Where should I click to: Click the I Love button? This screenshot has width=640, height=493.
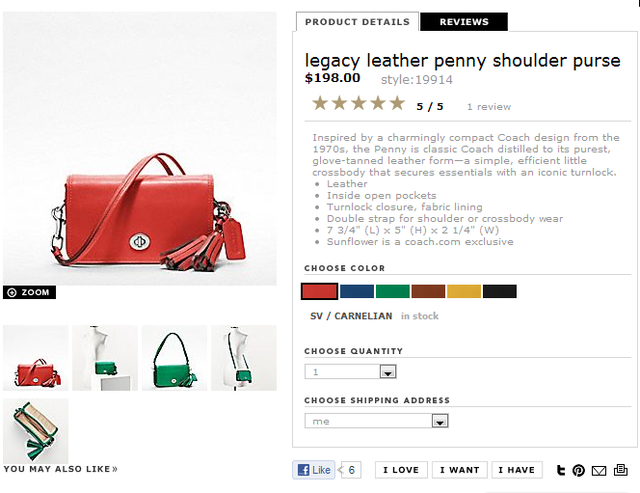pos(401,470)
